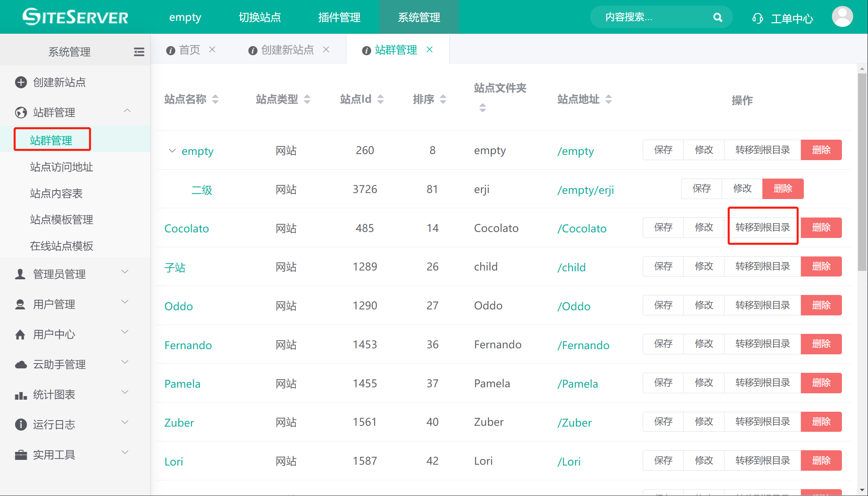Delete the Cocolato site
The width and height of the screenshot is (868, 496).
(x=821, y=228)
